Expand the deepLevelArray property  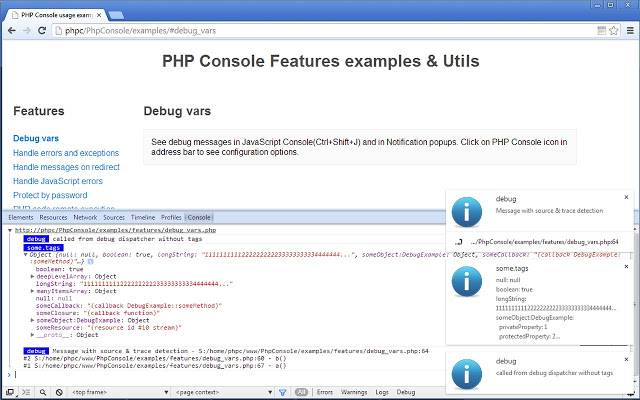[x=33, y=277]
